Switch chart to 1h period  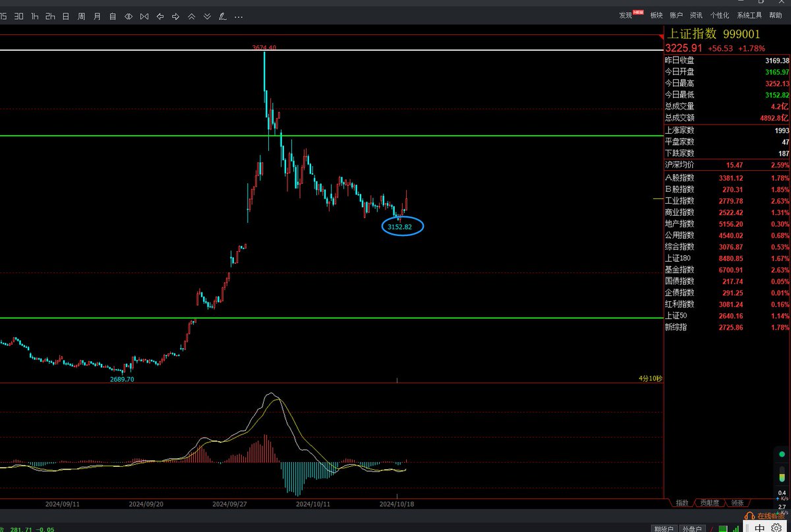click(34, 16)
